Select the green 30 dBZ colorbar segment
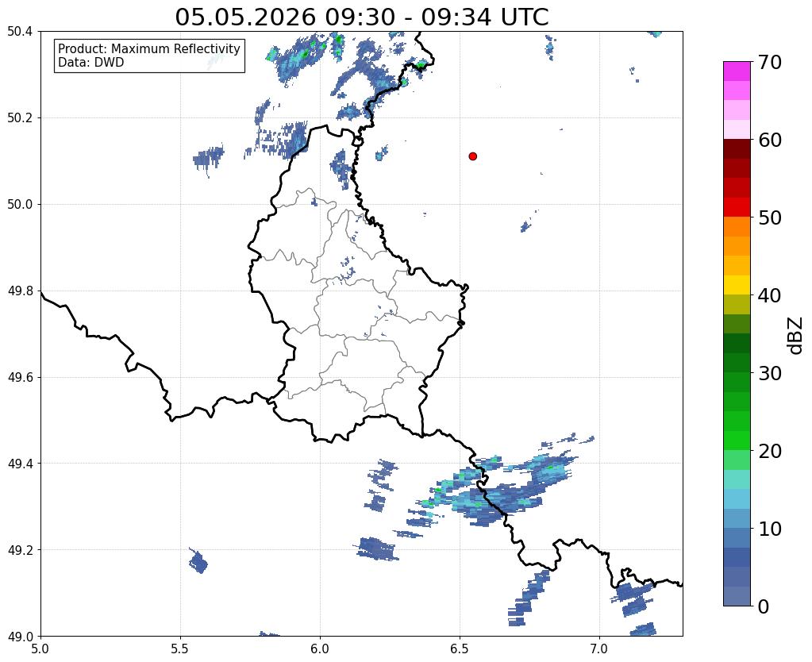Viewport: 812px width, 662px height. tap(737, 363)
